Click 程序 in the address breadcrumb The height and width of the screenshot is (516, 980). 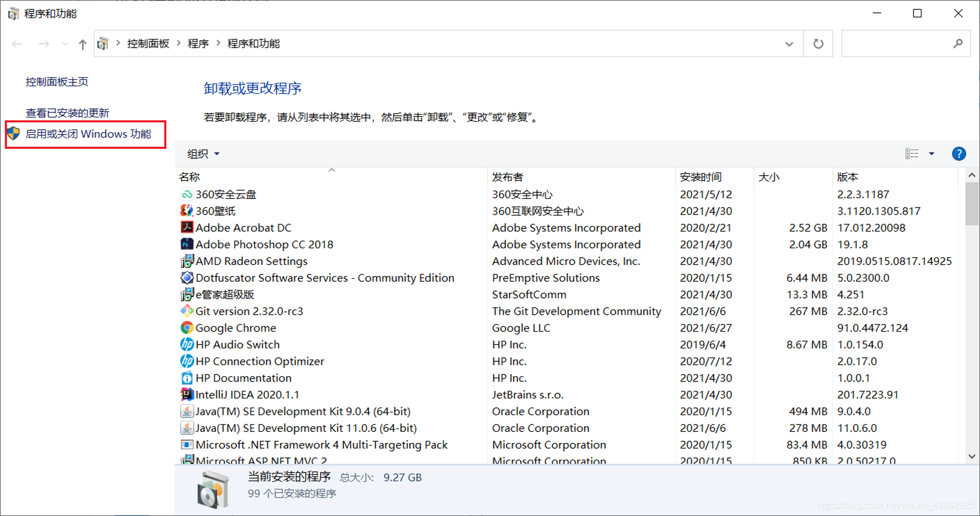tap(198, 43)
